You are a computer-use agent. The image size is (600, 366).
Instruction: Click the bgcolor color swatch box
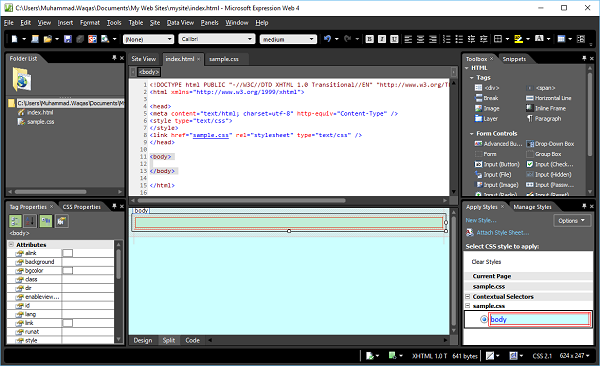67,271
